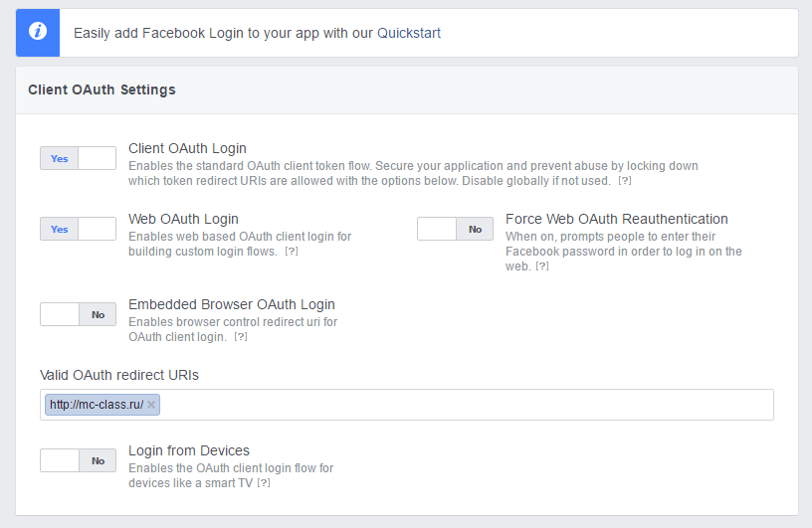
Task: Click help [?] icon for Embedded Browser OAuth Login
Action: tap(241, 336)
